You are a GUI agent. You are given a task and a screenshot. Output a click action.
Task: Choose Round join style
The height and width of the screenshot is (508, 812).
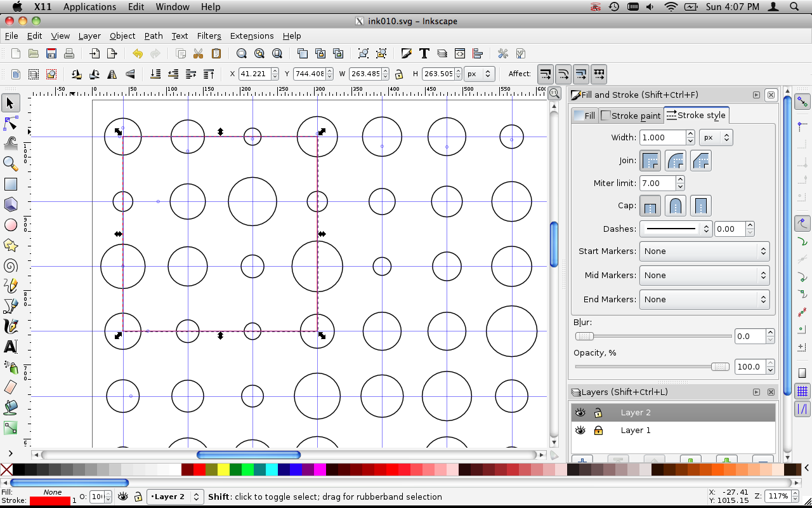[x=676, y=161]
